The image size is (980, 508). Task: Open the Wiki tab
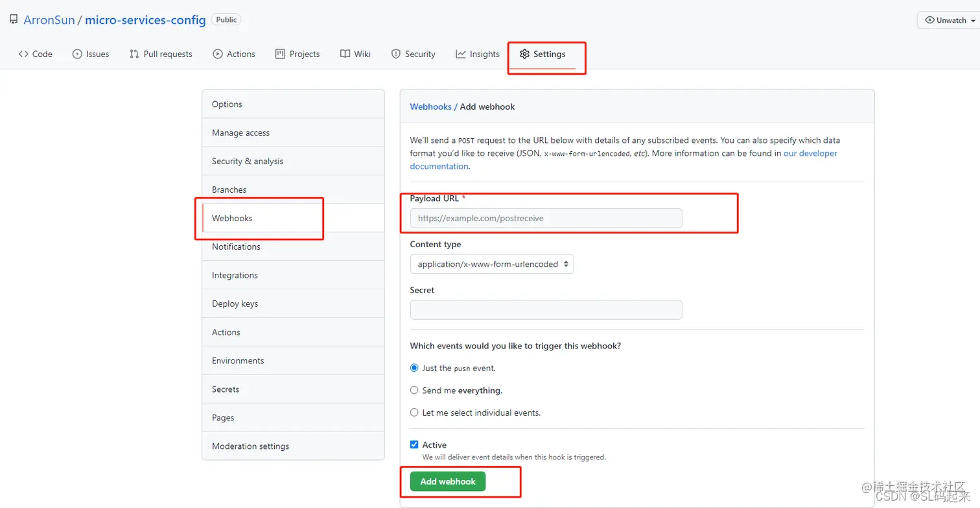[355, 54]
